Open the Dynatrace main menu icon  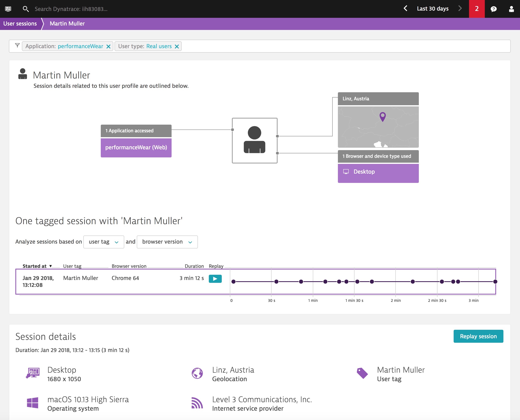click(8, 9)
